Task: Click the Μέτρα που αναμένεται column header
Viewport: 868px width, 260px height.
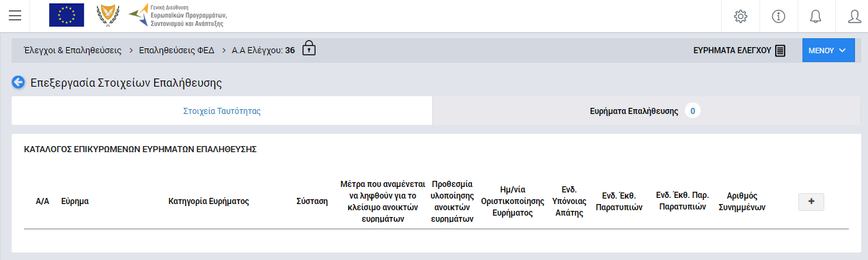Action: pos(383,202)
